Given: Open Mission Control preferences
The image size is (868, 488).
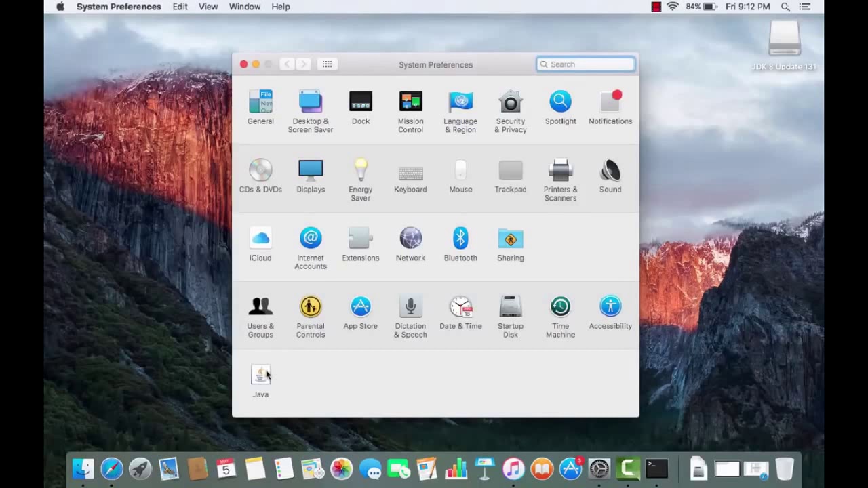Looking at the screenshot, I should (x=410, y=111).
